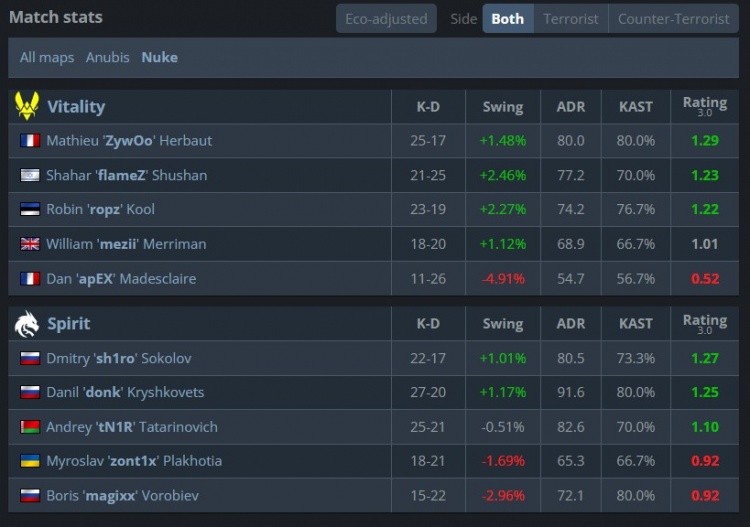Click mezii's UK flag icon
The width and height of the screenshot is (750, 527).
tap(30, 244)
